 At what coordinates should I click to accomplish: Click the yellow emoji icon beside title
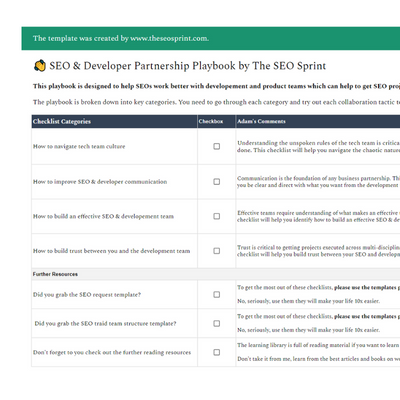coord(40,66)
